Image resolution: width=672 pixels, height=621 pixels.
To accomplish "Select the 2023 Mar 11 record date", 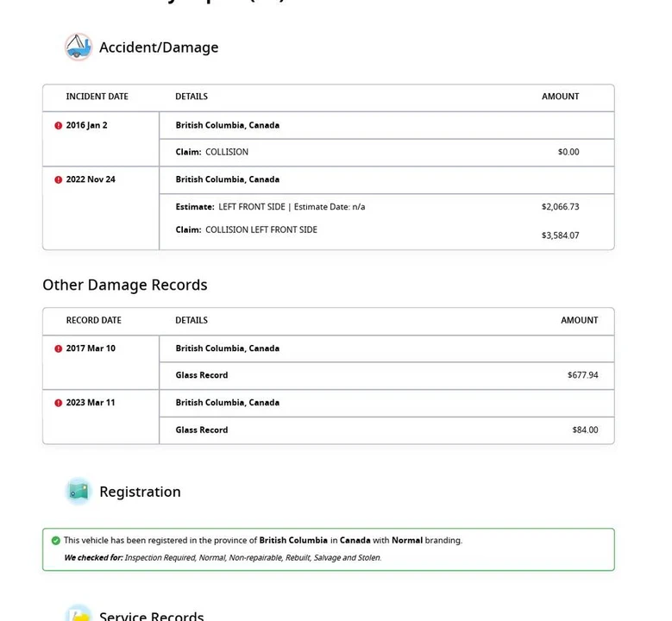I will tap(91, 403).
